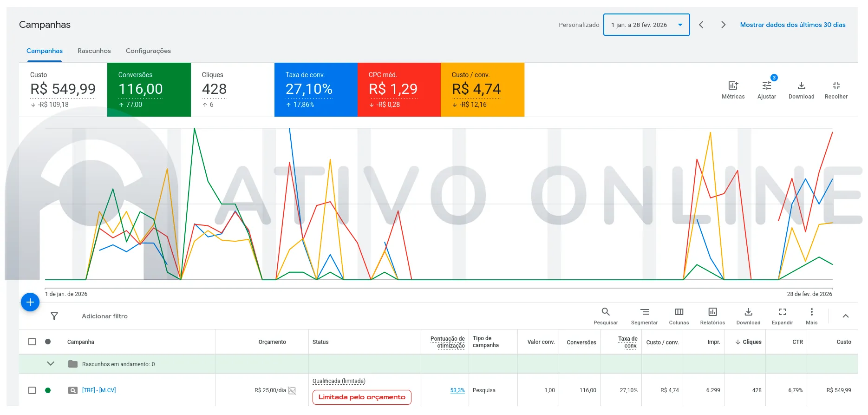Click the Pesquisar magnifier icon

[x=606, y=312]
